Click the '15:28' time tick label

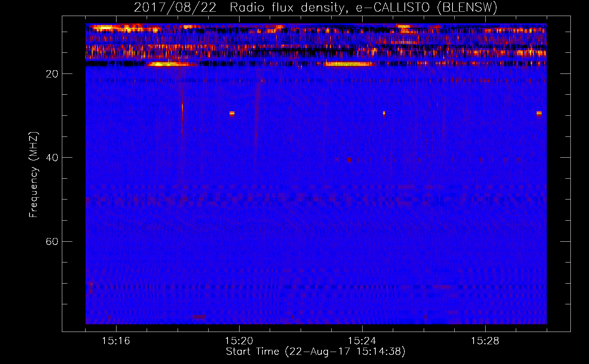click(x=485, y=341)
